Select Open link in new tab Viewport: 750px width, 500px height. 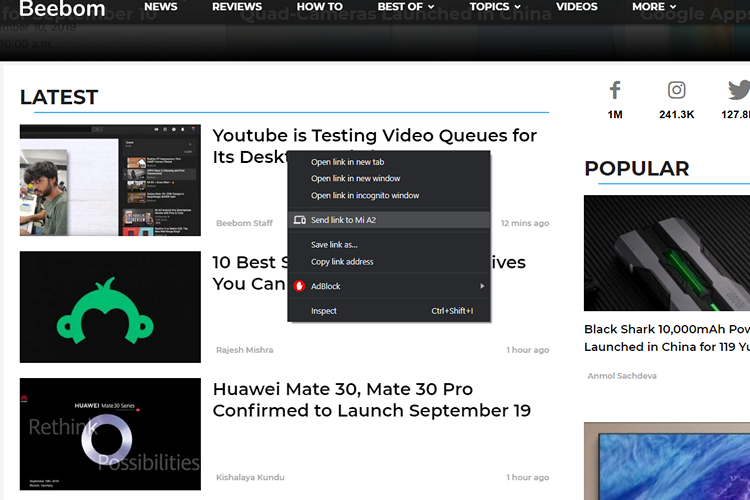[x=347, y=162]
